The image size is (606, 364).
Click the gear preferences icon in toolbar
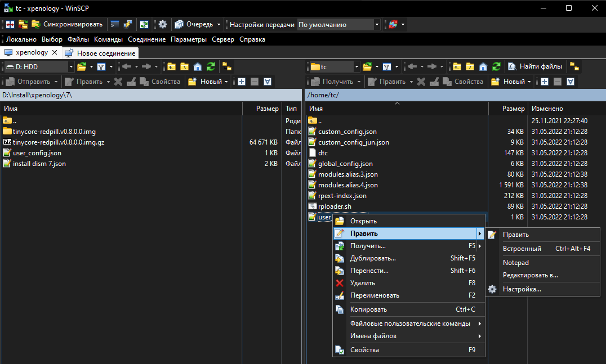(x=163, y=24)
